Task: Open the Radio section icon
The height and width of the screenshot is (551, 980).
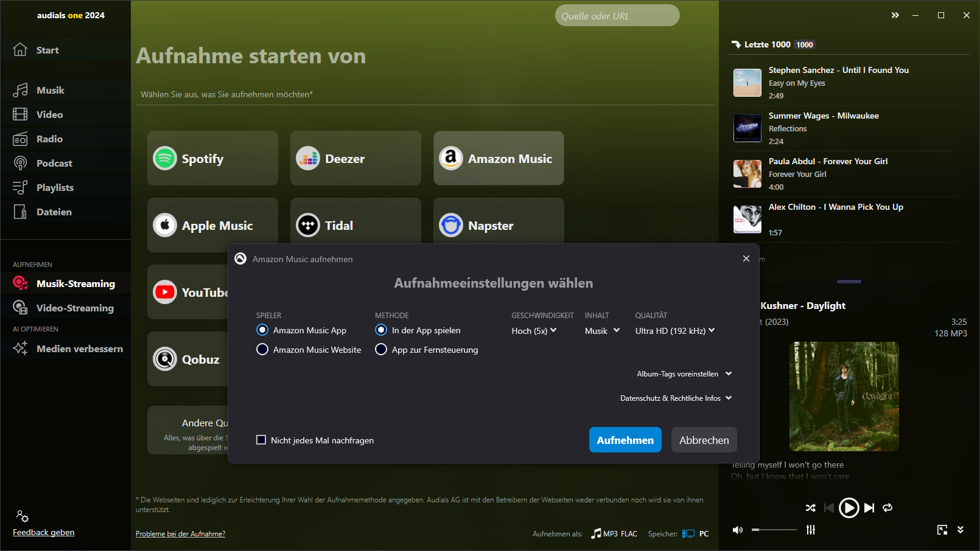Action: [x=20, y=139]
